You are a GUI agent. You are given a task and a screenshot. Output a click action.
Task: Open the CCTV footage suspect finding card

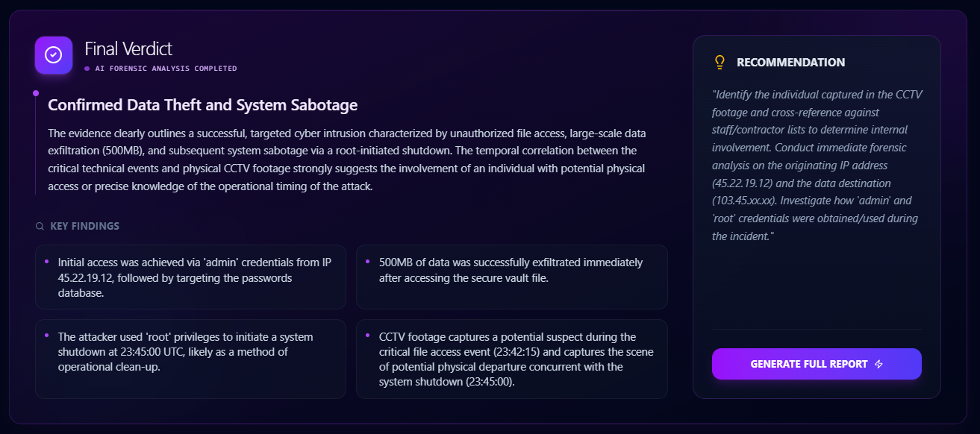tap(511, 359)
